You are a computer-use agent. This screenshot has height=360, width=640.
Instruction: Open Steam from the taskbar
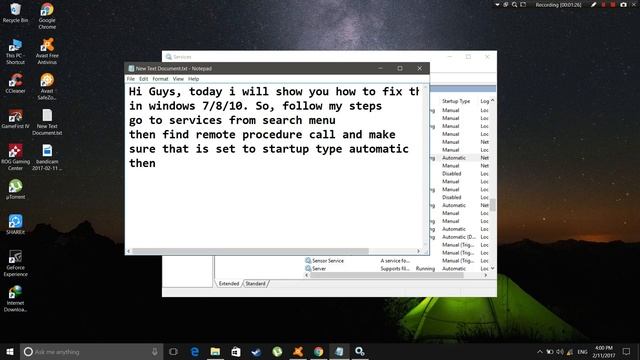(256, 351)
